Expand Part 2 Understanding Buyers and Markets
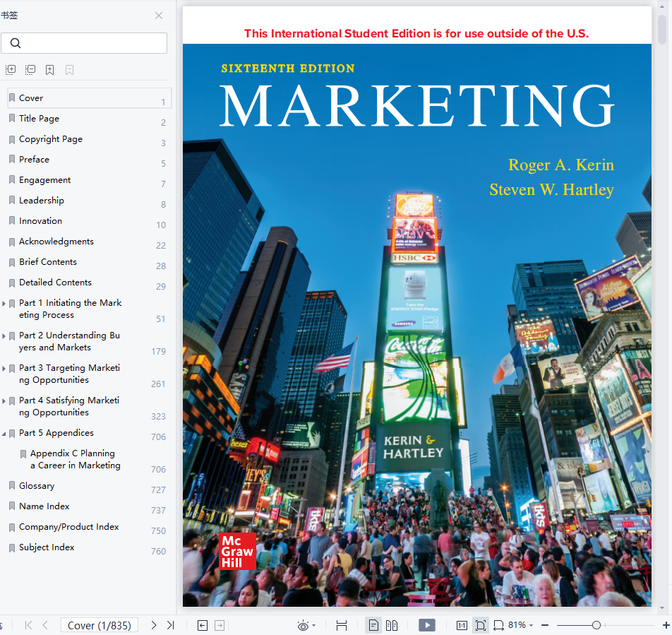The height and width of the screenshot is (635, 672). coord(4,336)
